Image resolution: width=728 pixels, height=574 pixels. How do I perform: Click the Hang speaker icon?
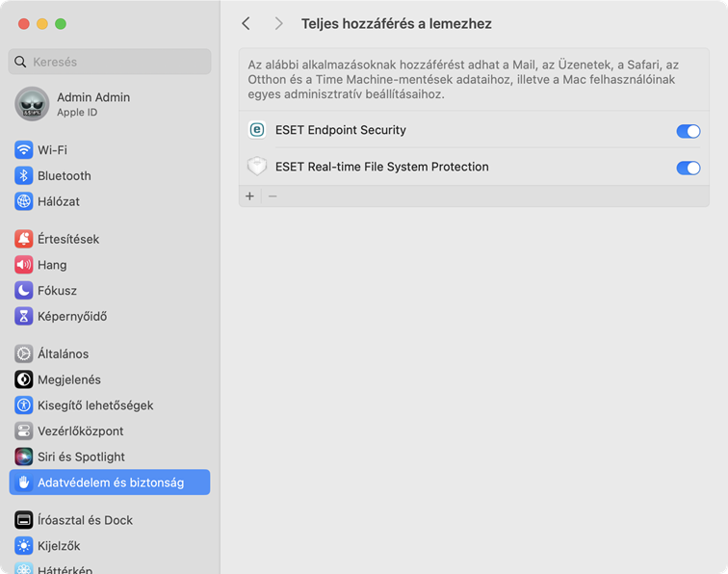[24, 265]
